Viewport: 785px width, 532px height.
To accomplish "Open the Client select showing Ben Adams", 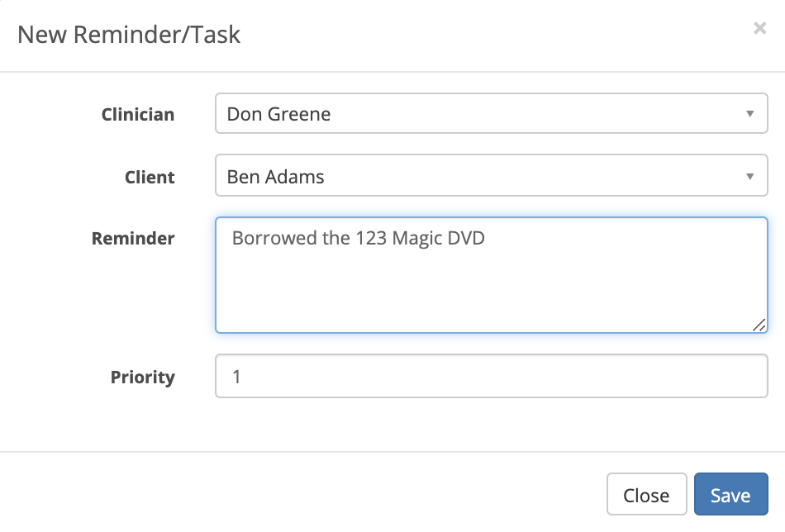I will 491,175.
